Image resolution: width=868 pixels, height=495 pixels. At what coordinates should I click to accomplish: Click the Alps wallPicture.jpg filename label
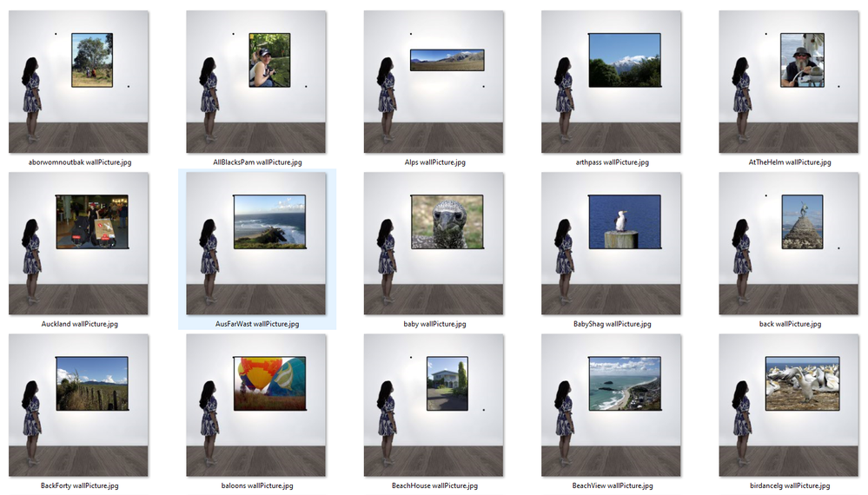click(x=434, y=162)
